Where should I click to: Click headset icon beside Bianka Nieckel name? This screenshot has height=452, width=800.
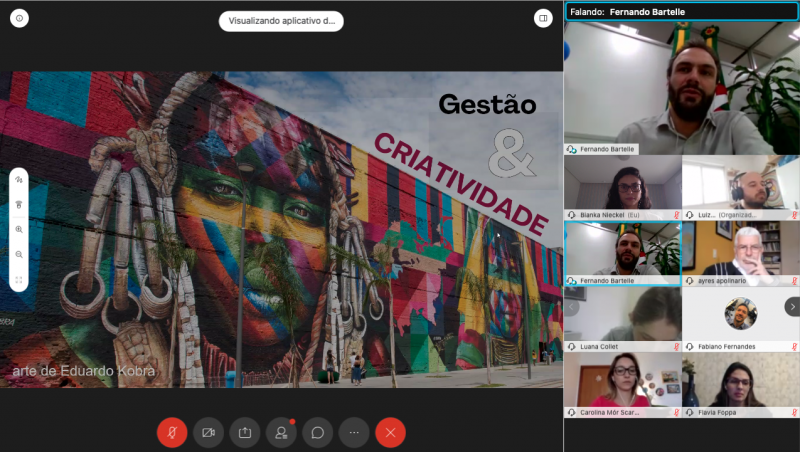(572, 215)
